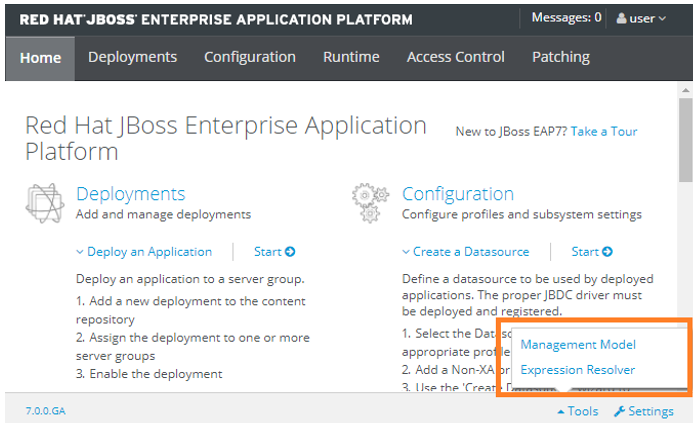Screen dimensions: 693x423
Task: Toggle the Tools menu in footer
Action: tap(578, 411)
